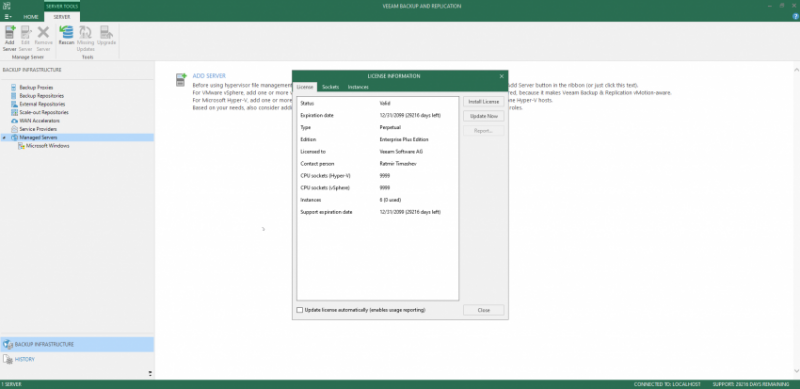
Task: Select WAN Accelerators in the tree
Action: pos(39,120)
